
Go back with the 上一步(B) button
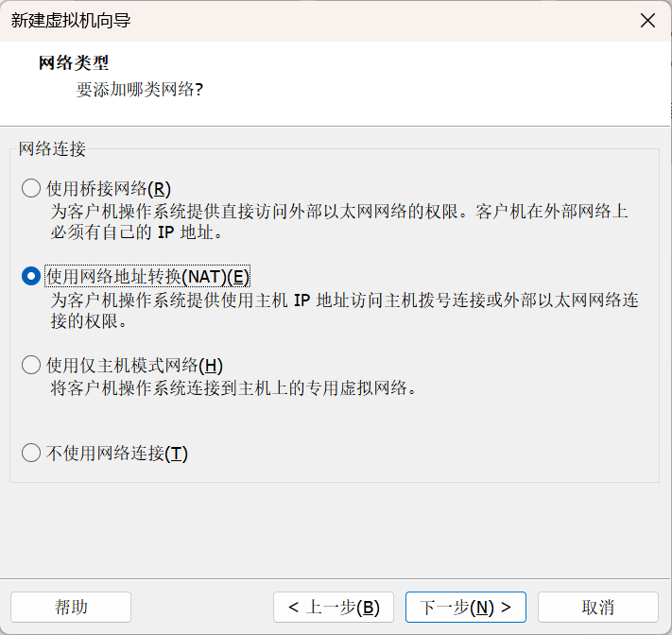coord(334,607)
